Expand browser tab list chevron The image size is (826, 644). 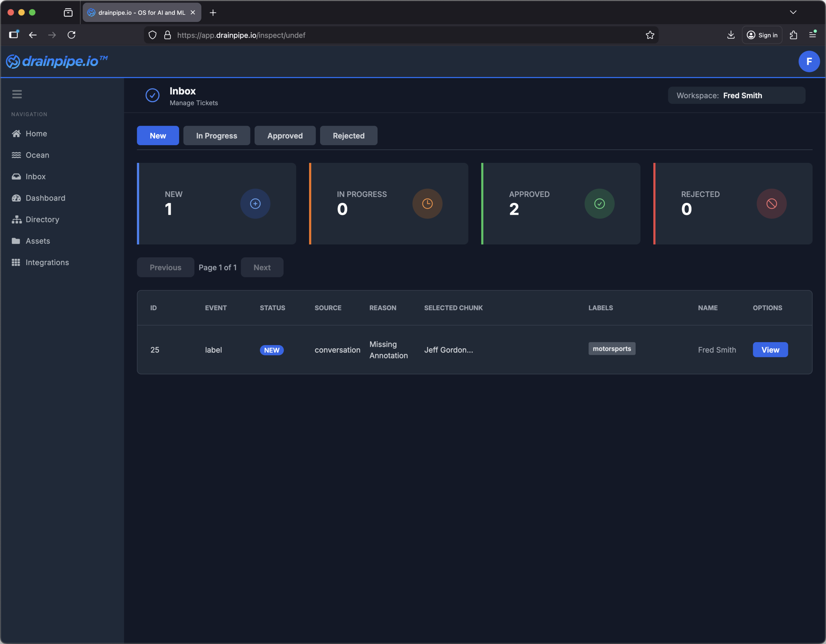[x=793, y=13]
